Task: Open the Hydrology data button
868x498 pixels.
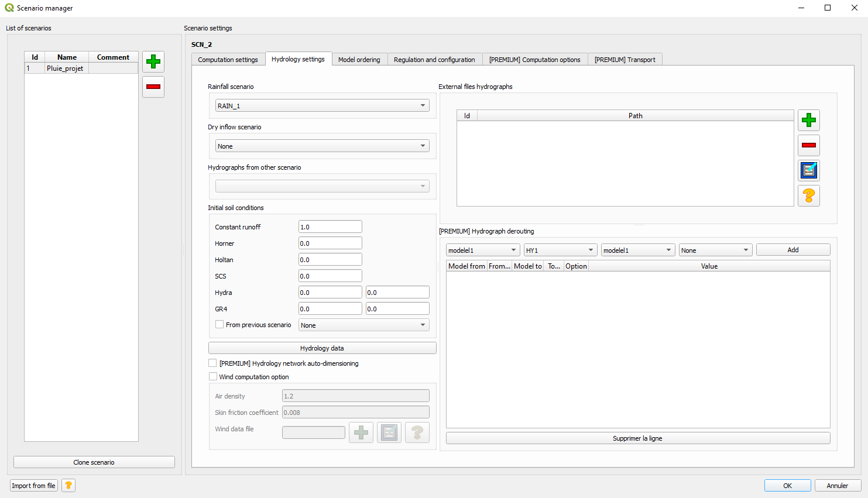Action: pos(323,348)
